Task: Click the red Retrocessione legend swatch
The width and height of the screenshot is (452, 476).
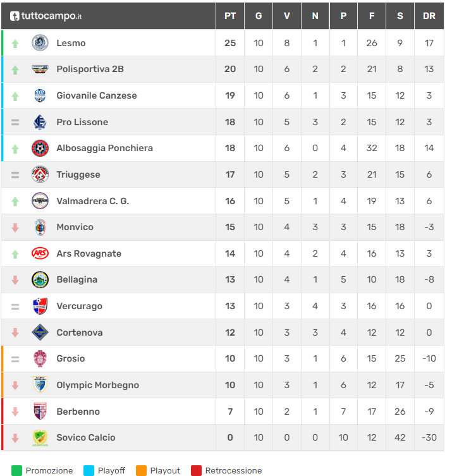Action: [197, 470]
